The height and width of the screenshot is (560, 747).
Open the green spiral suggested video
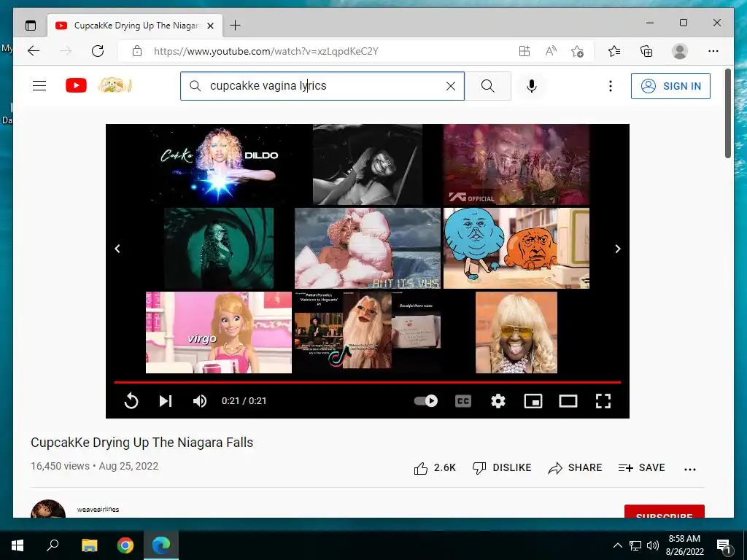coord(219,248)
